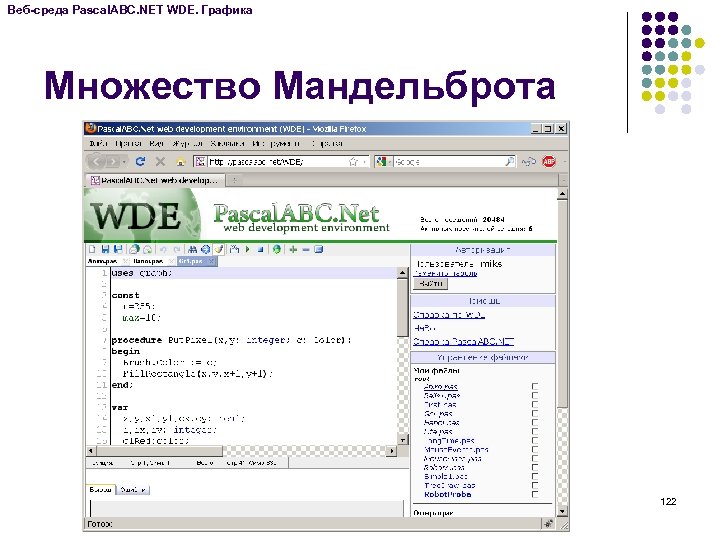Click the blue minus icon in toolbar
Screen dimensions: 720x540
point(306,249)
